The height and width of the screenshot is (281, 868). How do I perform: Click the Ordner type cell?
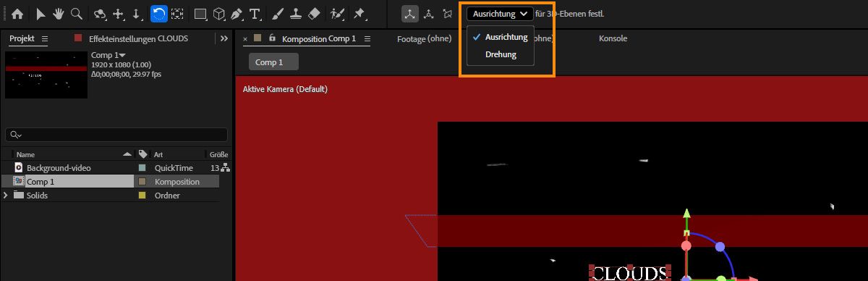click(167, 196)
